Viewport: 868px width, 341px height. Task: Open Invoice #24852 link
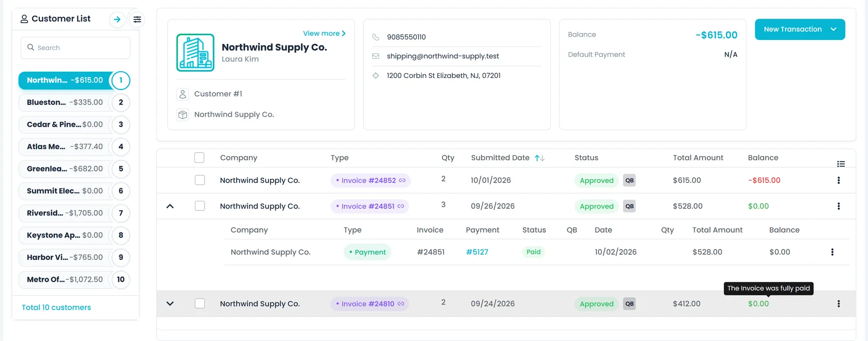coord(370,180)
